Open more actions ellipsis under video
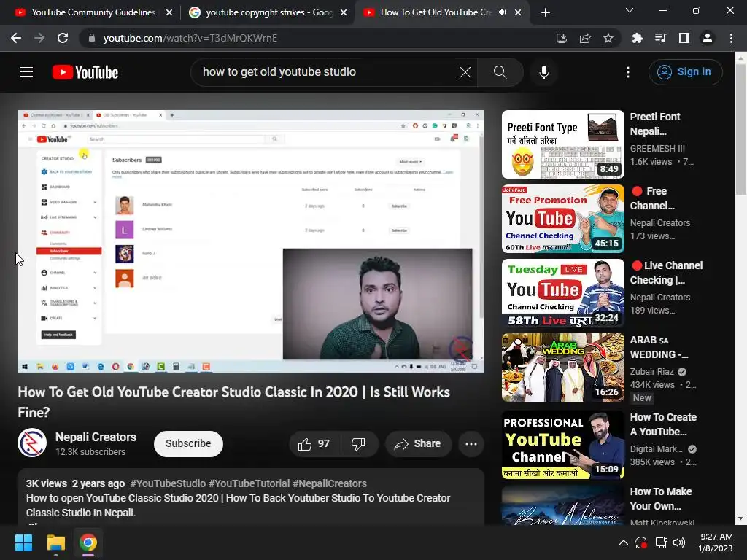 [471, 444]
